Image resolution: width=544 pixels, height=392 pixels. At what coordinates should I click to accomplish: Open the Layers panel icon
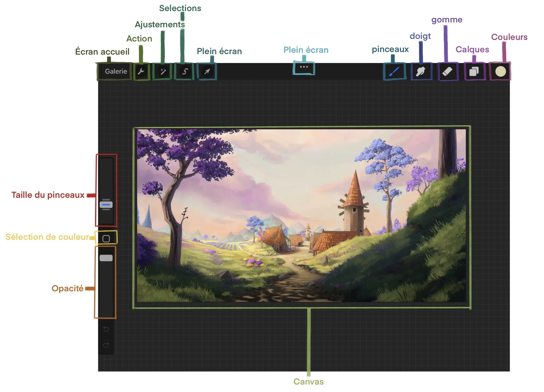[474, 71]
